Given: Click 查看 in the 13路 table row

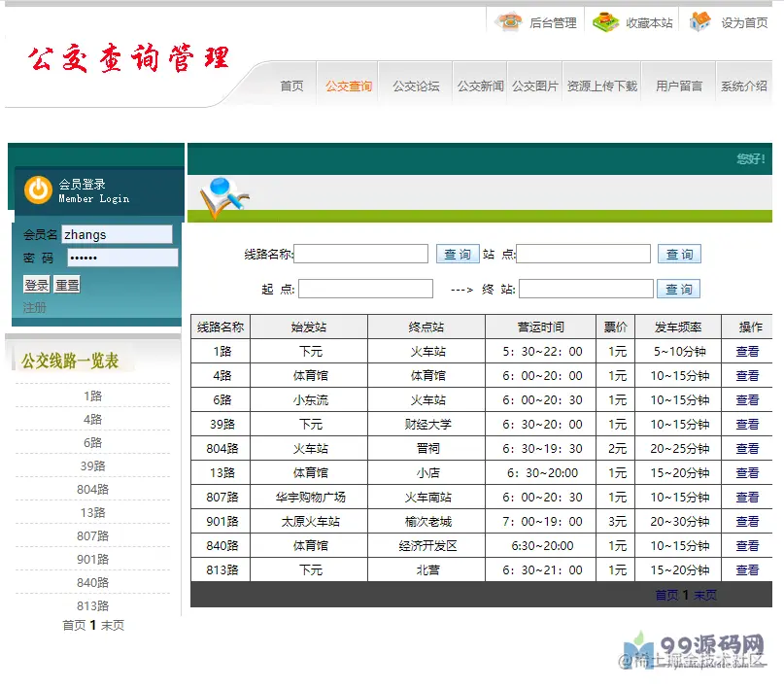Looking at the screenshot, I should (x=747, y=473).
